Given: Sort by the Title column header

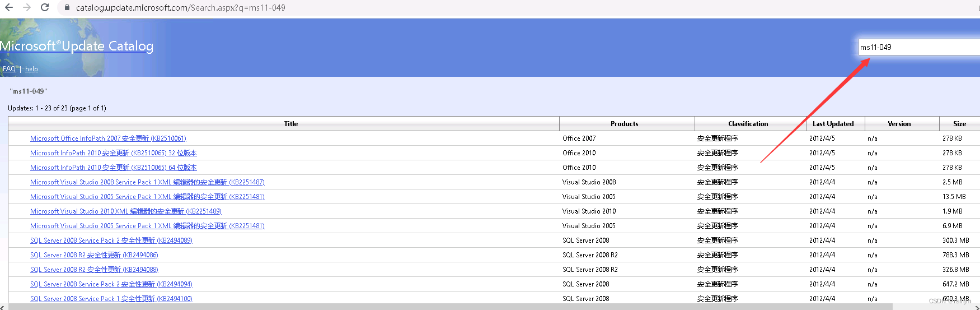Looking at the screenshot, I should coord(290,124).
